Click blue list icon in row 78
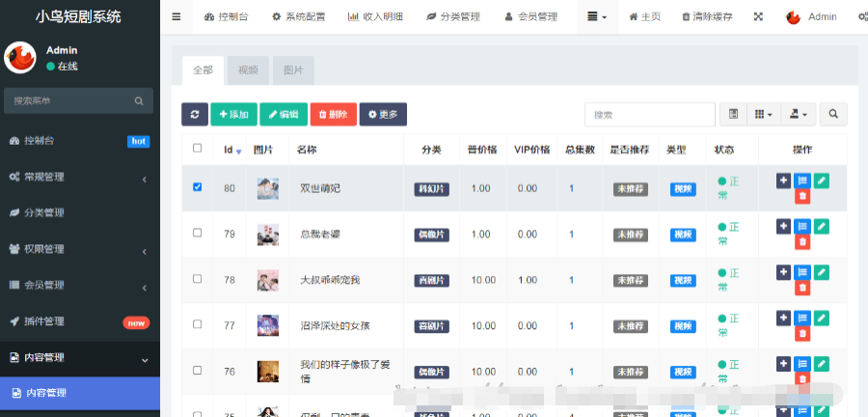868x417 pixels. coord(802,272)
